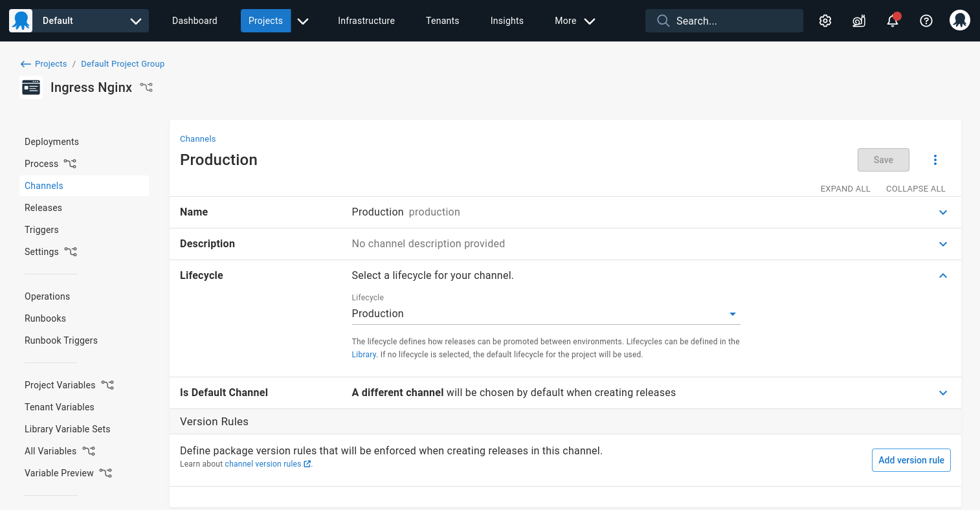Open the user profile avatar menu
Viewport: 980px width, 510px height.
[x=960, y=21]
